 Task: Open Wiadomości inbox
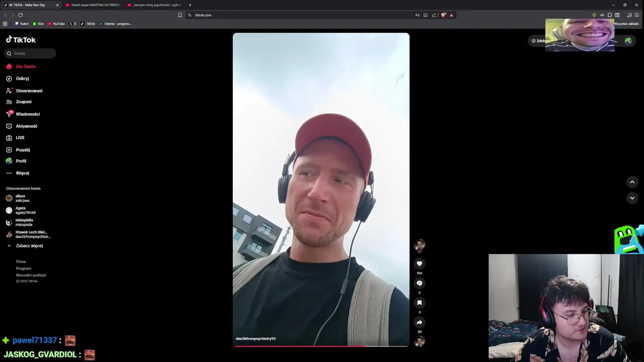pos(28,114)
